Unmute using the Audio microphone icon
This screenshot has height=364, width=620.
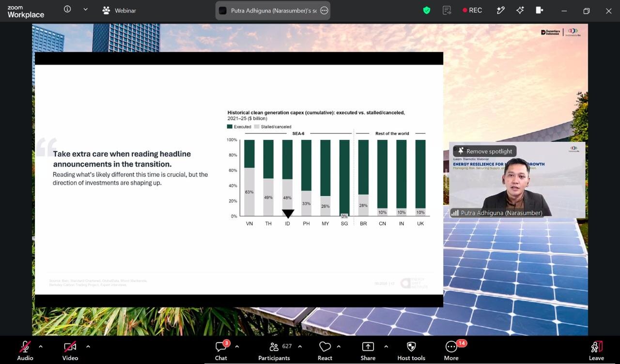[25, 347]
